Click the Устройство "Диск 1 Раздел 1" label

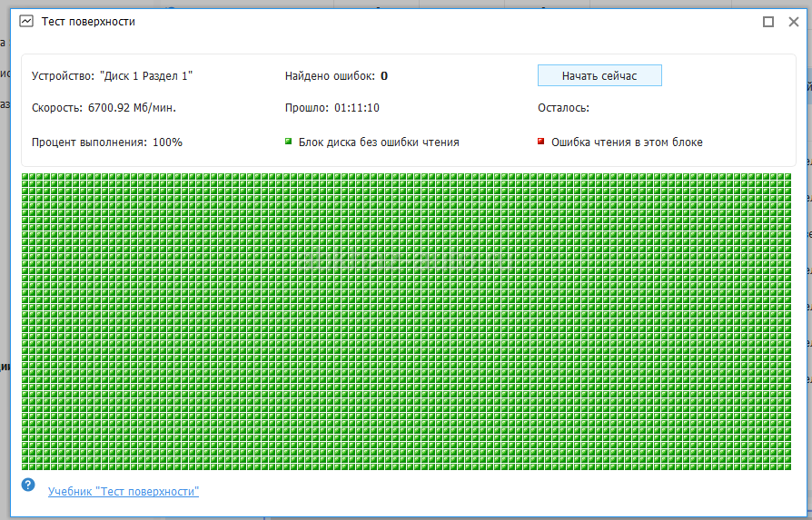click(x=112, y=76)
